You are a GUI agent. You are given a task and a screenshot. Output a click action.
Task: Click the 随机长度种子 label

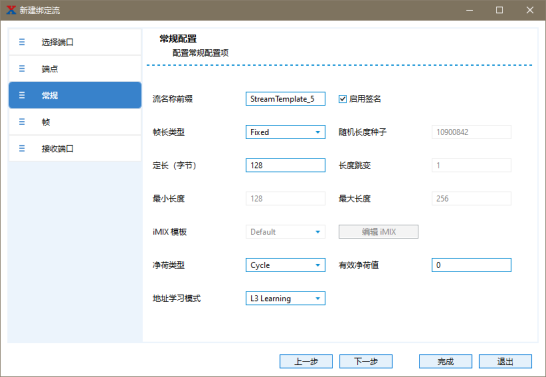pyautogui.click(x=362, y=132)
